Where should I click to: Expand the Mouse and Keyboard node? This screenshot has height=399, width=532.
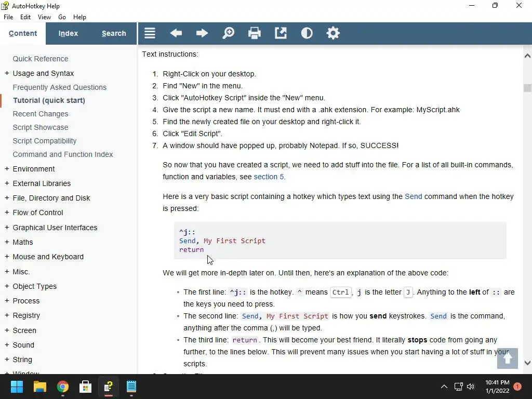click(x=7, y=257)
